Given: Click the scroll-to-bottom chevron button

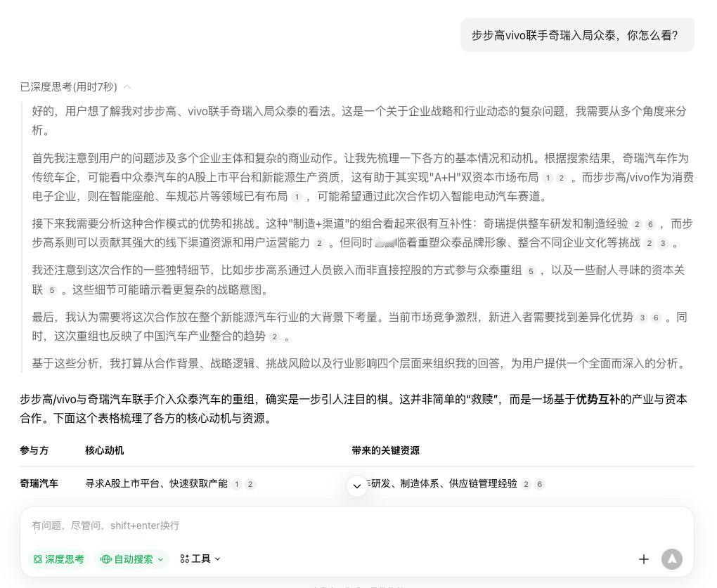Looking at the screenshot, I should click(x=357, y=485).
